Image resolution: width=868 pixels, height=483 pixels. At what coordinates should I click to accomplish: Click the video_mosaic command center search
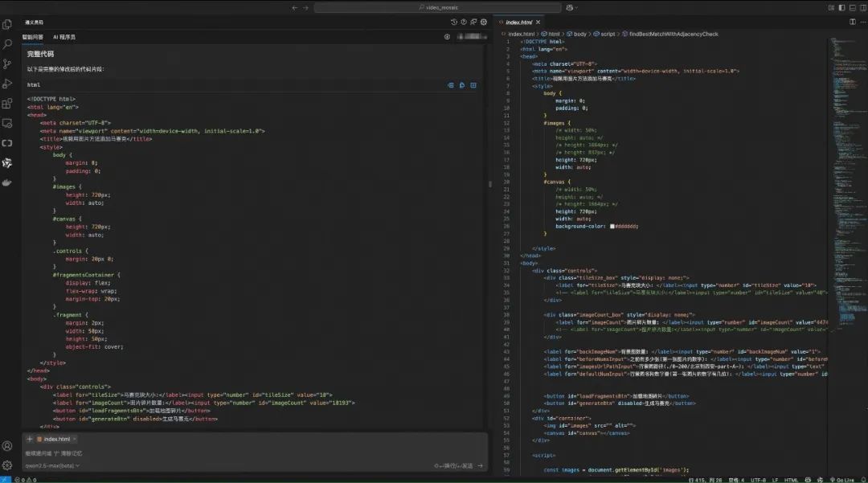point(437,8)
